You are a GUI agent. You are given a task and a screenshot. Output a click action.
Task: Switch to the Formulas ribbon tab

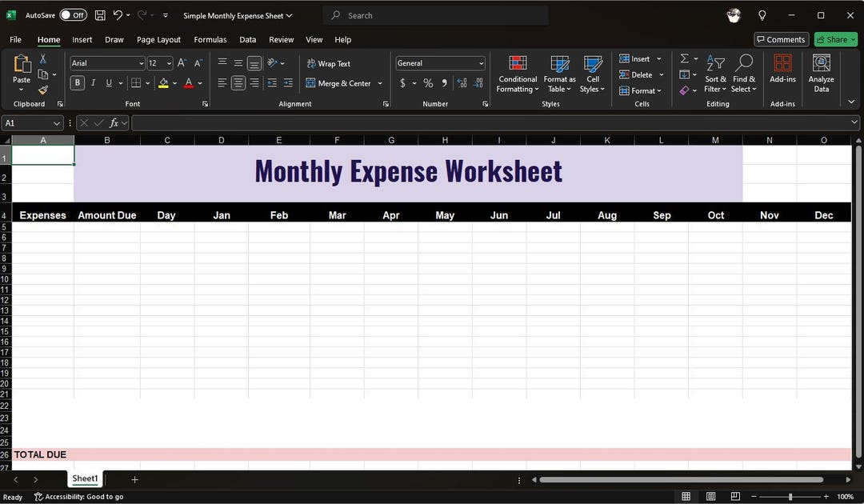tap(210, 39)
